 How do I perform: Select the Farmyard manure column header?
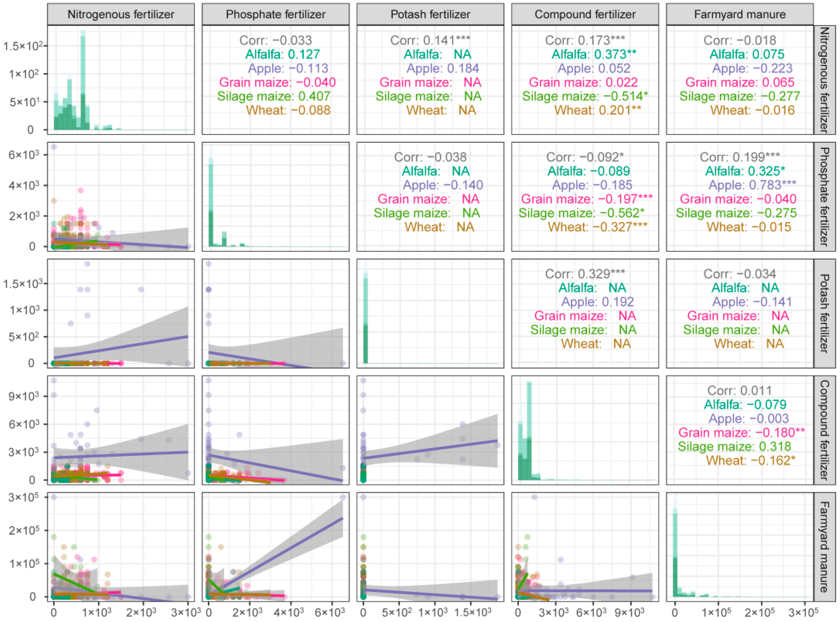point(739,14)
